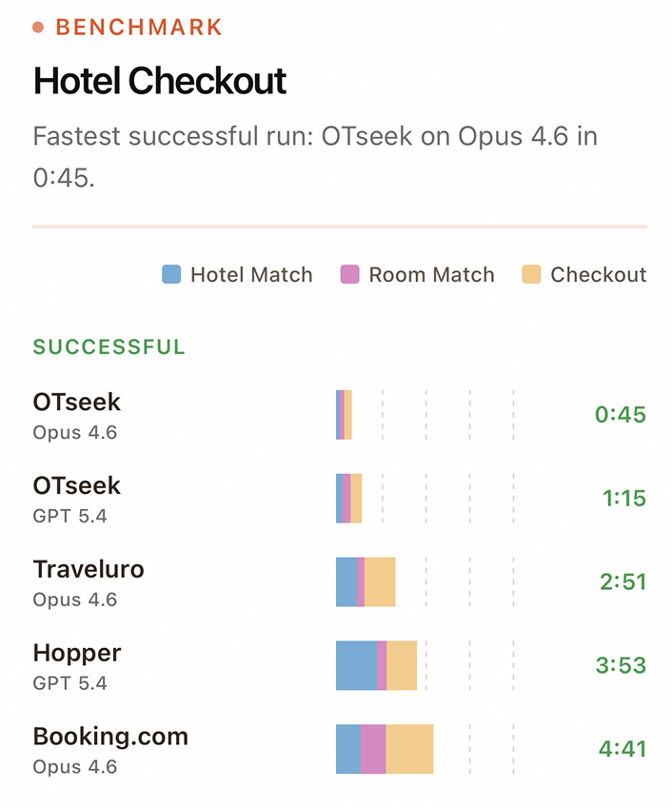
Task: Click the Booking.com pink Room Match segment
Action: click(x=373, y=749)
